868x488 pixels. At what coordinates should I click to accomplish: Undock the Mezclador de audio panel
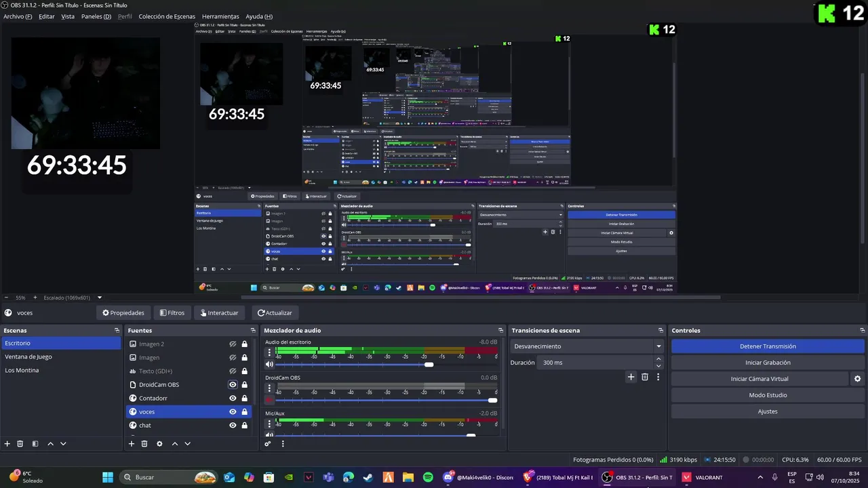coord(500,331)
